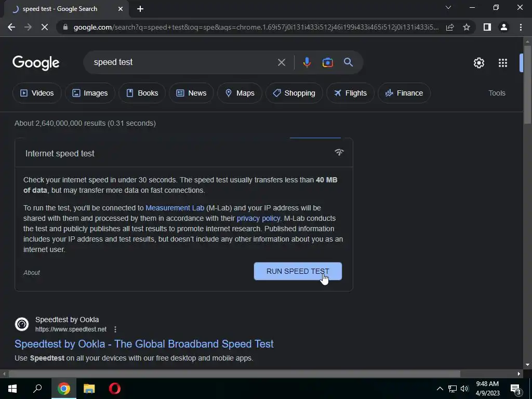Click the share page icon in address bar
The image size is (532, 399).
(450, 27)
